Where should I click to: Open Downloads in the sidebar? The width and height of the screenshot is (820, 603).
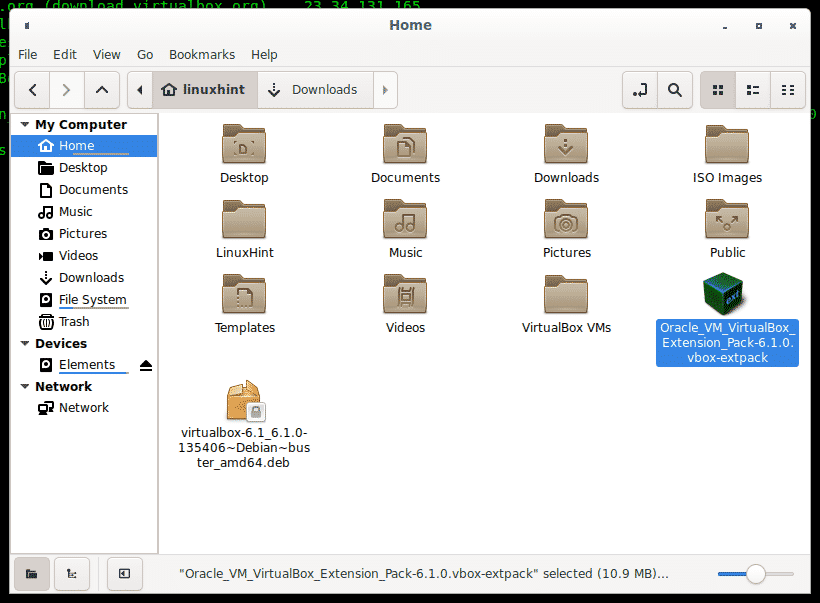point(84,278)
